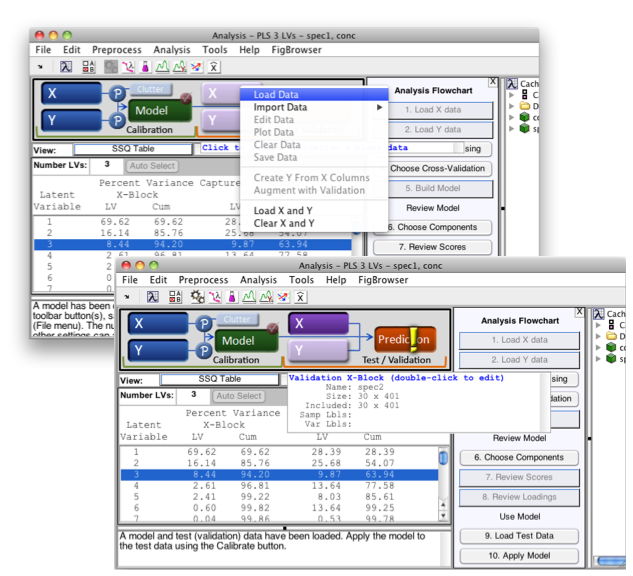Click the lambda icon in back window toolbar
Viewport: 633px width, 576px height.
65,67
